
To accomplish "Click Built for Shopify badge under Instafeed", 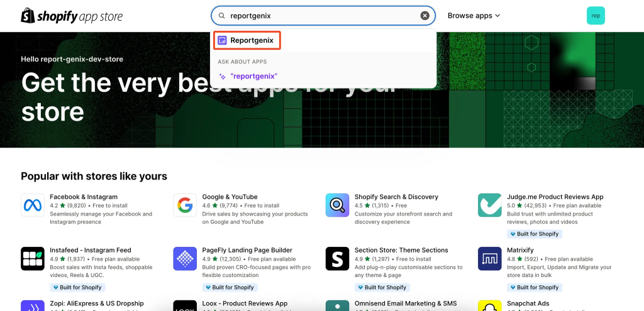I will click(77, 287).
